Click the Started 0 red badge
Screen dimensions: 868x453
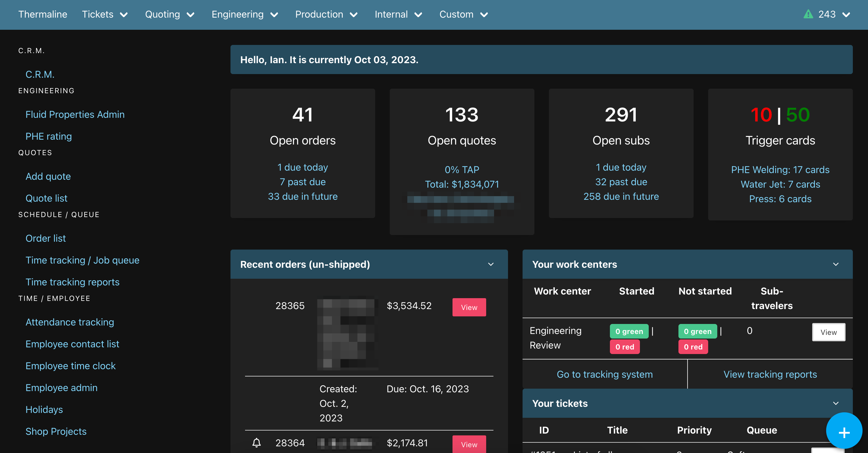(624, 347)
